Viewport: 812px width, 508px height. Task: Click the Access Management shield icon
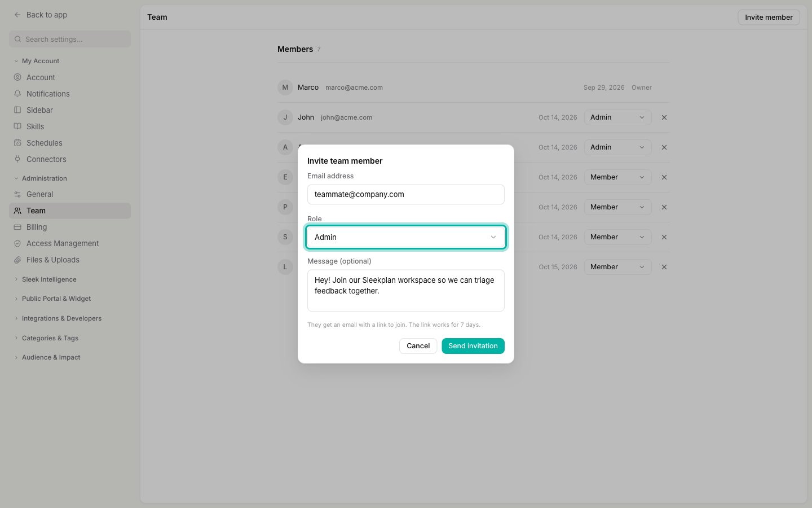17,243
